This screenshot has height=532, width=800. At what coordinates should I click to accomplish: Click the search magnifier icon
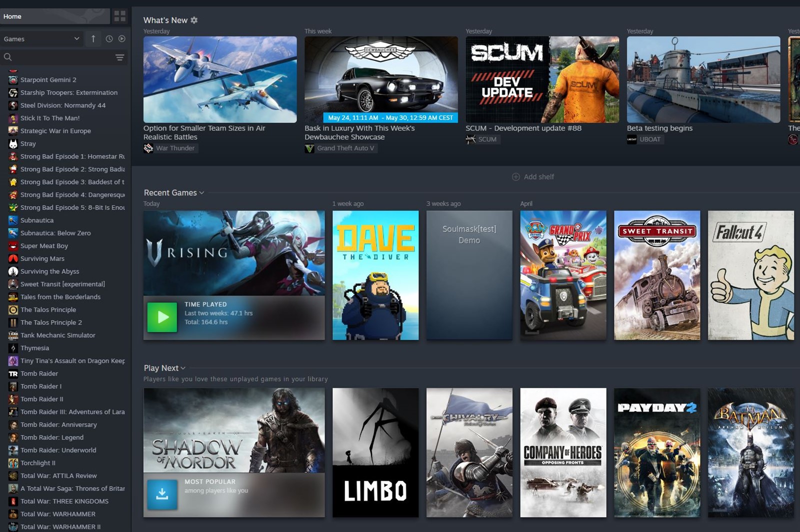tap(7, 57)
